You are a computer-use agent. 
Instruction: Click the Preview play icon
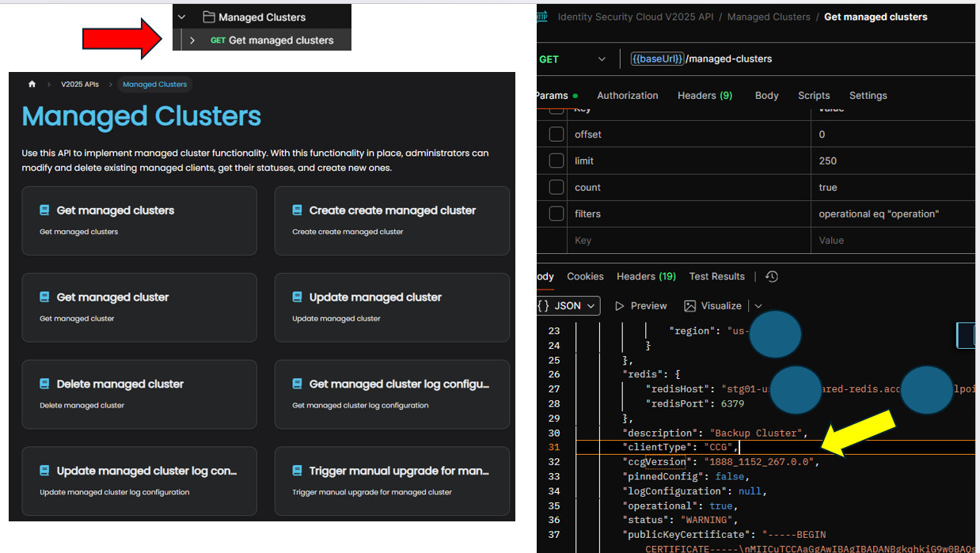[x=620, y=305]
